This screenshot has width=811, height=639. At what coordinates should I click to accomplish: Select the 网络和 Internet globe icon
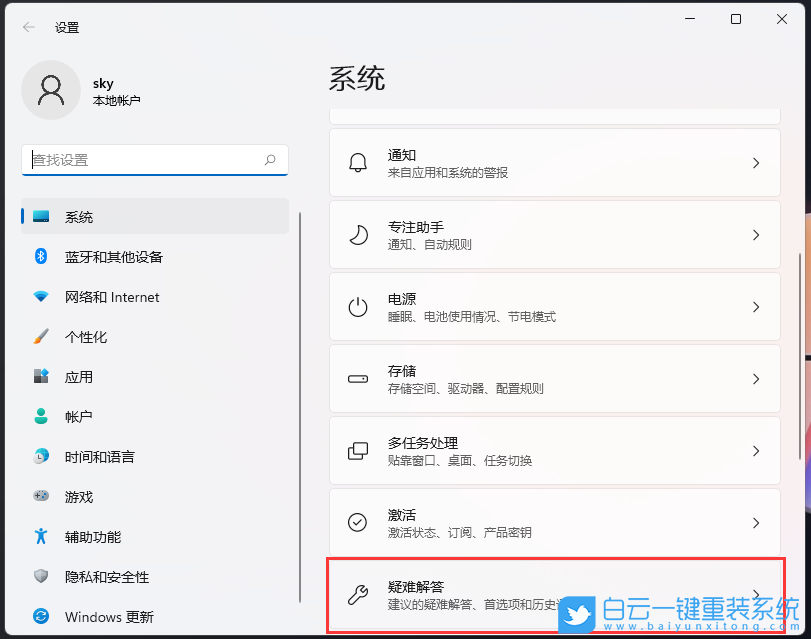click(41, 297)
